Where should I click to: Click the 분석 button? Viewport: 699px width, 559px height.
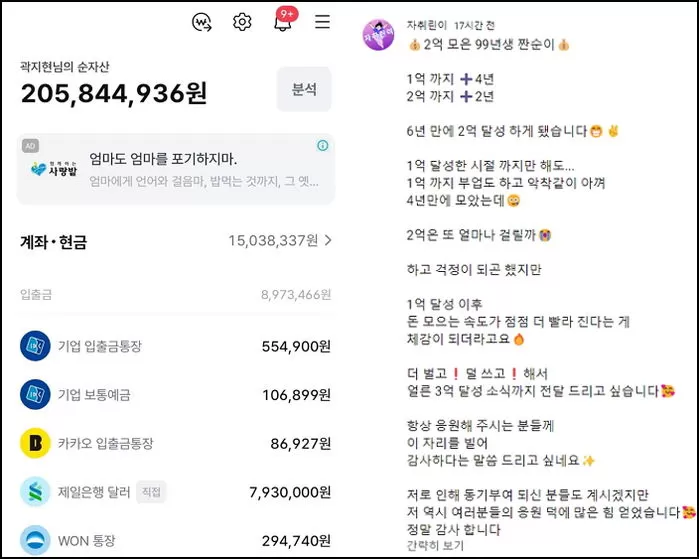coord(304,89)
